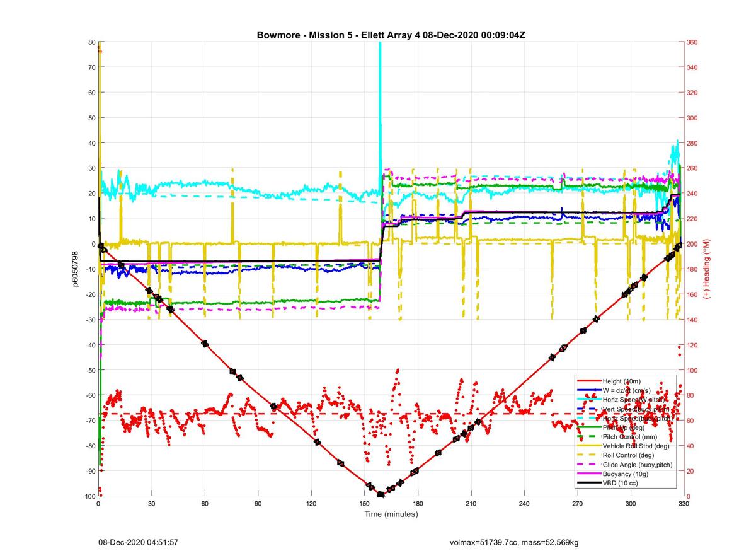
Task: Click right heading axis tick '320'
Action: tap(692, 93)
